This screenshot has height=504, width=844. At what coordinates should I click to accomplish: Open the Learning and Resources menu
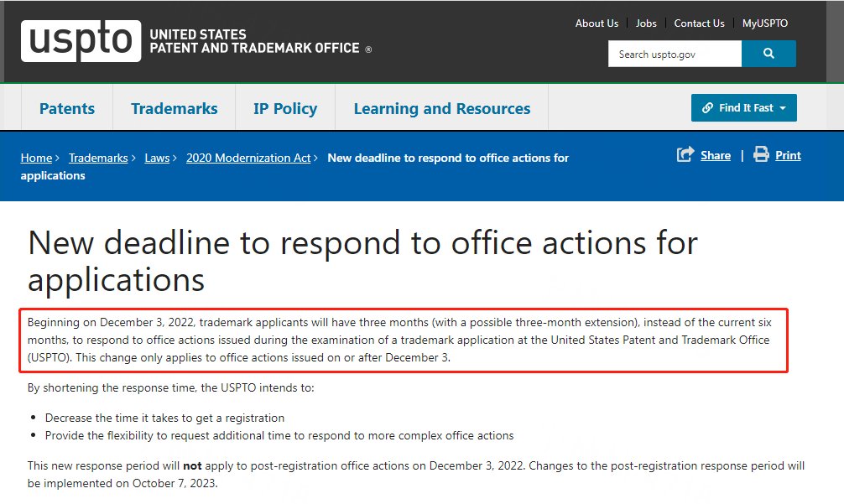tap(442, 109)
